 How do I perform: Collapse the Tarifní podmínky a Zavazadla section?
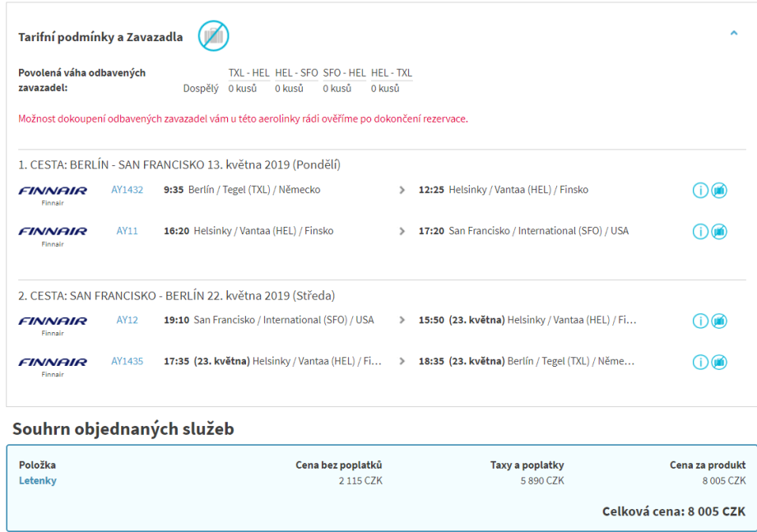733,34
